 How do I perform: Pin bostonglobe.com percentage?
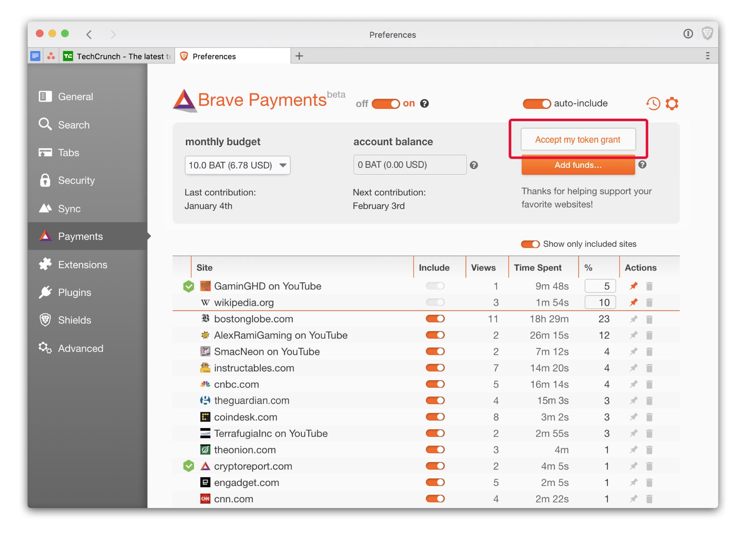point(633,319)
